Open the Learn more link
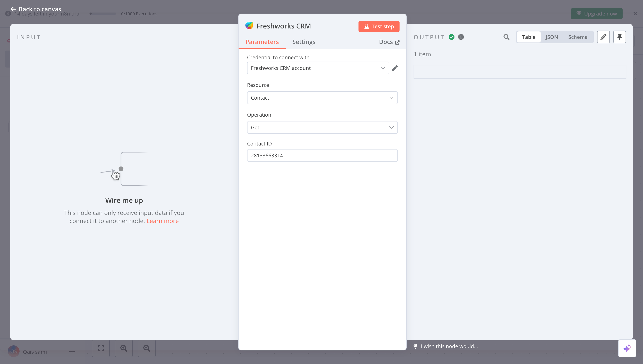 tap(162, 221)
